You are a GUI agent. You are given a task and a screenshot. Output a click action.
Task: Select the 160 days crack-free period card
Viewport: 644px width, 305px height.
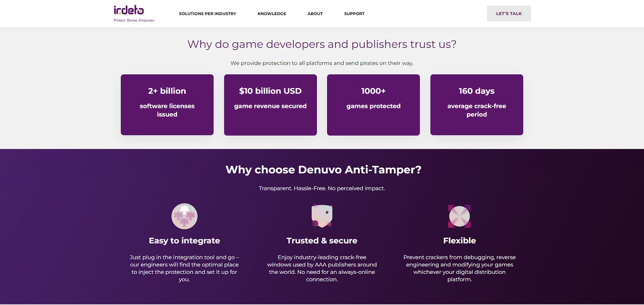(x=476, y=105)
